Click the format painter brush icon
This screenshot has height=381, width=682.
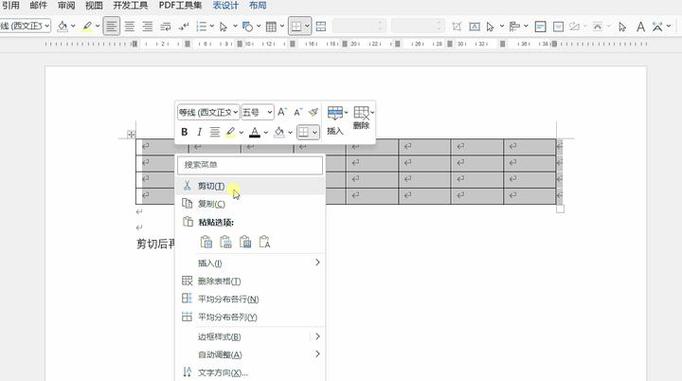click(x=313, y=112)
